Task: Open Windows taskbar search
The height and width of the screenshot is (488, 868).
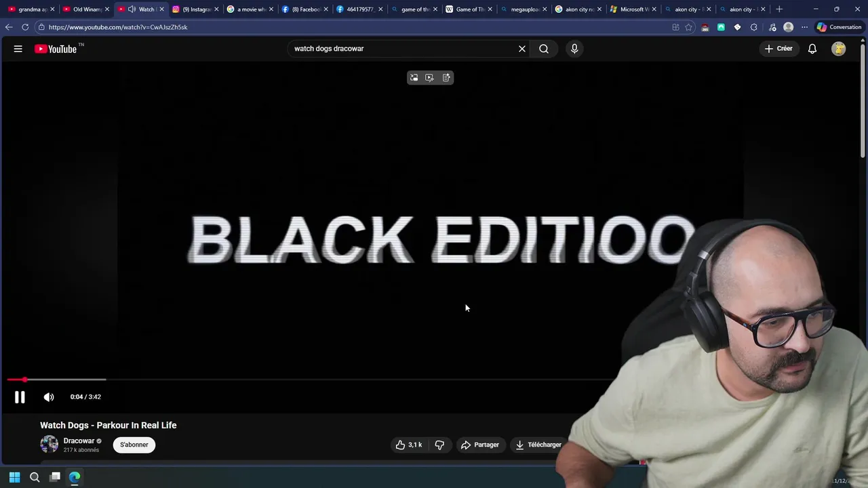Action: tap(35, 477)
